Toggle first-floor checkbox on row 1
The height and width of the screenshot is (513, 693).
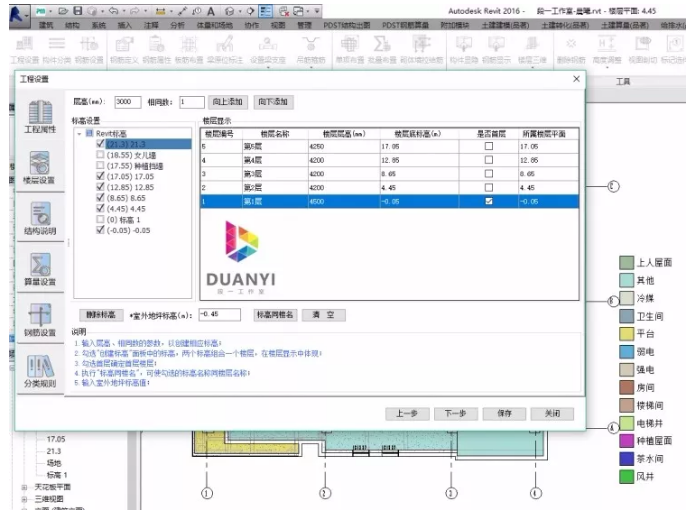[x=489, y=201]
